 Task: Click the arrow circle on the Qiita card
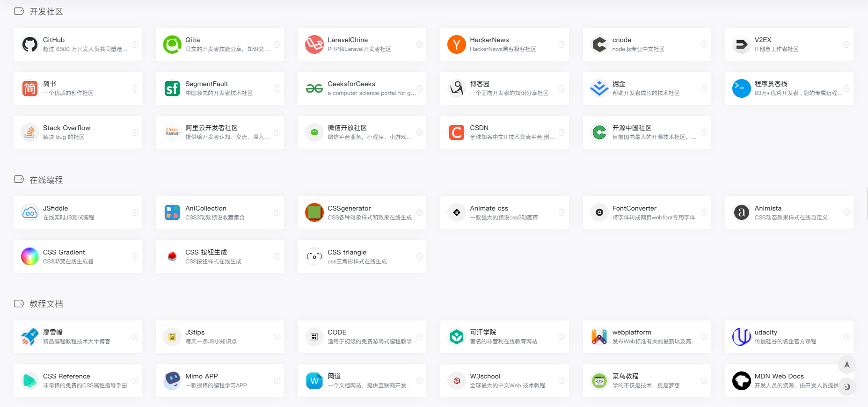[x=277, y=44]
